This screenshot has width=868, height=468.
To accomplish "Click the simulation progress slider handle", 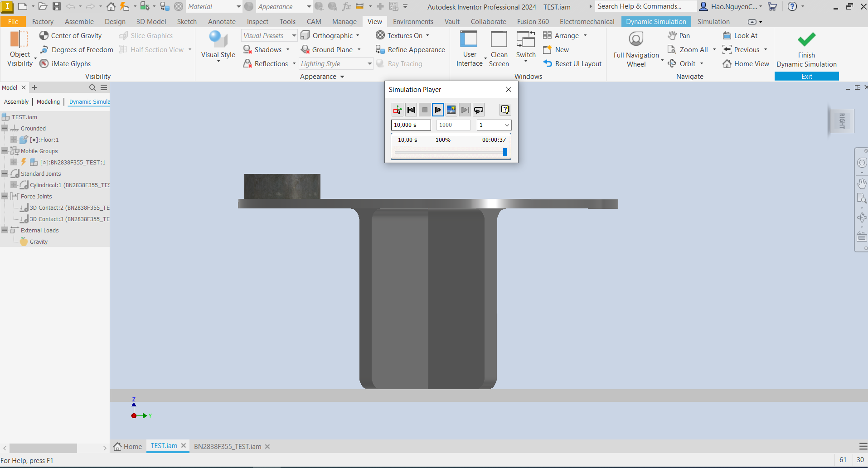I will point(504,153).
